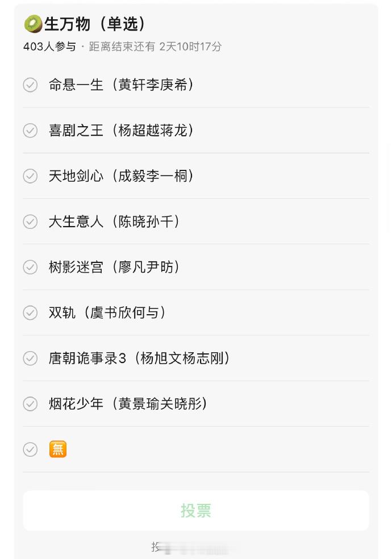
Task: Select the circle beside 烟花少年
Action: (30, 404)
